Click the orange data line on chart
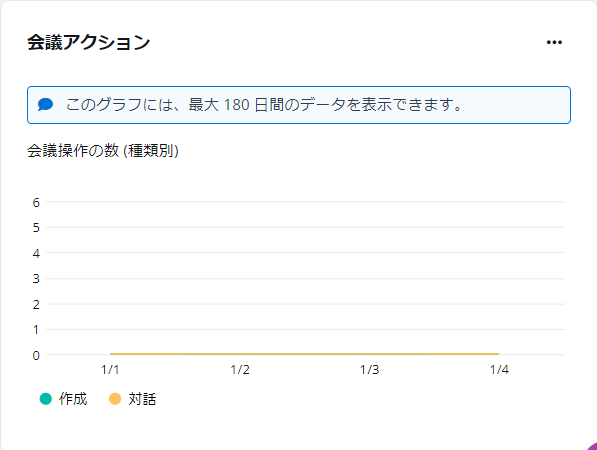 [x=305, y=354]
